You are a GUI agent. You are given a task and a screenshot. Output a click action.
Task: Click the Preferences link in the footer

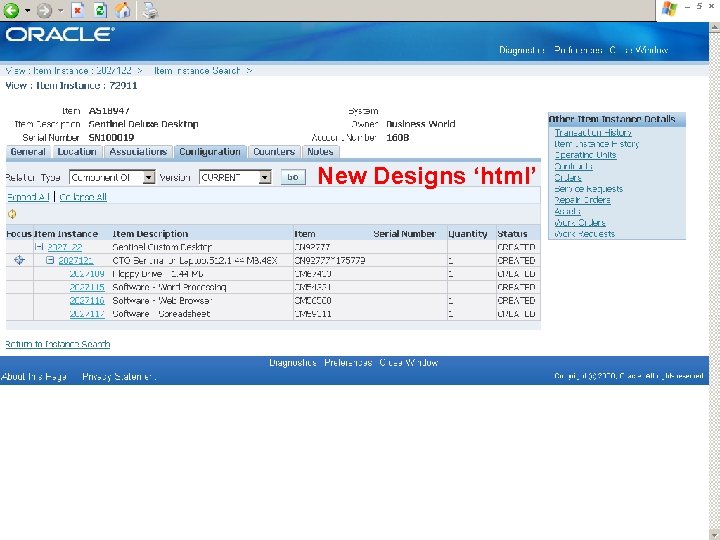tap(348, 362)
